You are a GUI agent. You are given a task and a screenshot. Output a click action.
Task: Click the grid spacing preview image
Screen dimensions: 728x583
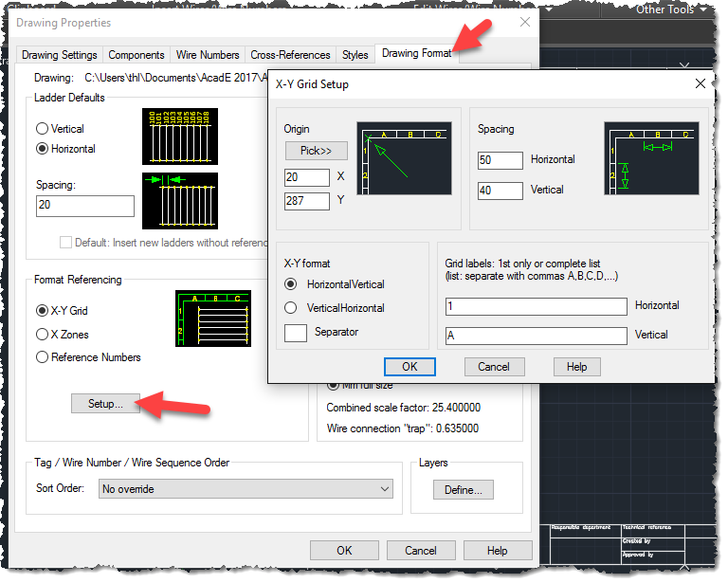tap(651, 158)
